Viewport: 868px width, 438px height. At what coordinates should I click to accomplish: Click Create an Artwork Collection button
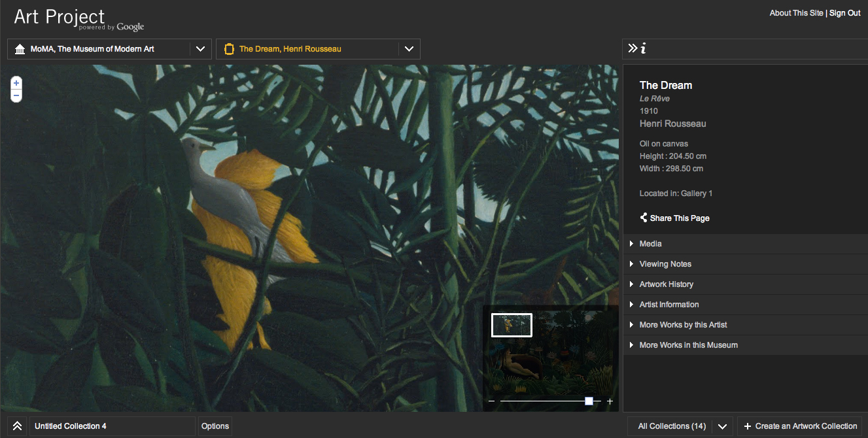[x=799, y=426]
